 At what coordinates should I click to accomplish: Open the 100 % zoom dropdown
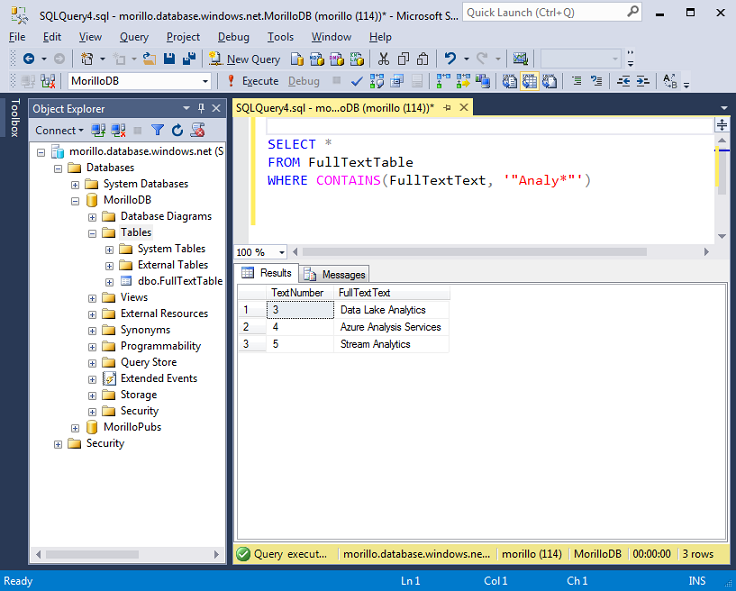coord(282,253)
